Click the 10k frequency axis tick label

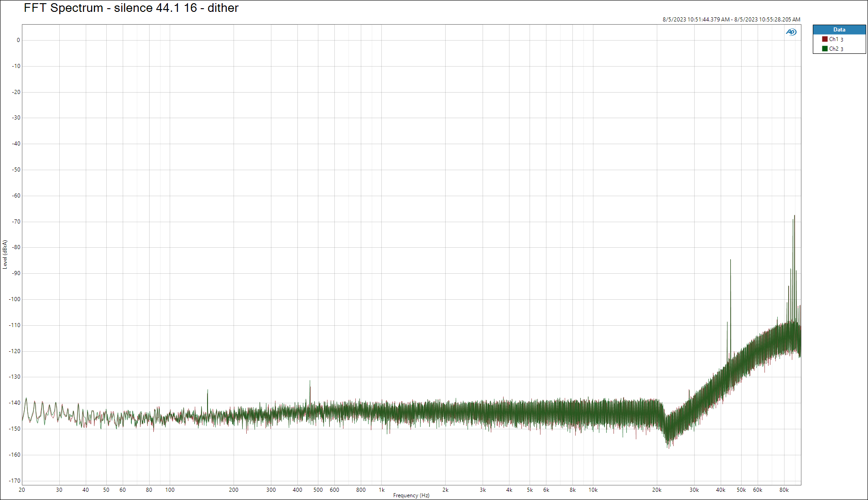point(593,490)
